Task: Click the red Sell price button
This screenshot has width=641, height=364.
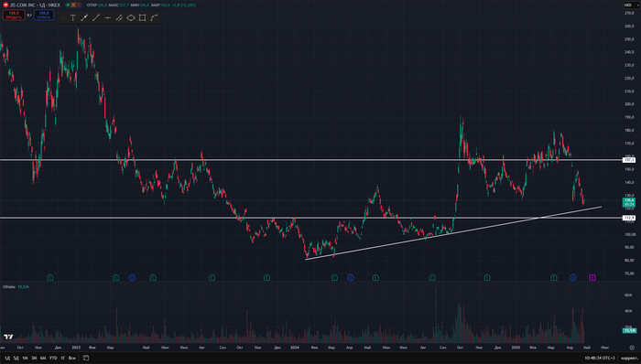Action: [14, 16]
